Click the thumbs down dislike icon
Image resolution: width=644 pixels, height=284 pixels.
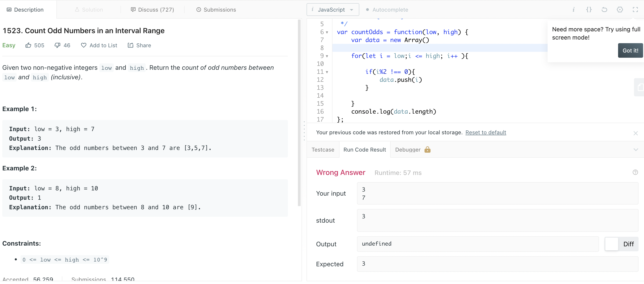pos(58,45)
